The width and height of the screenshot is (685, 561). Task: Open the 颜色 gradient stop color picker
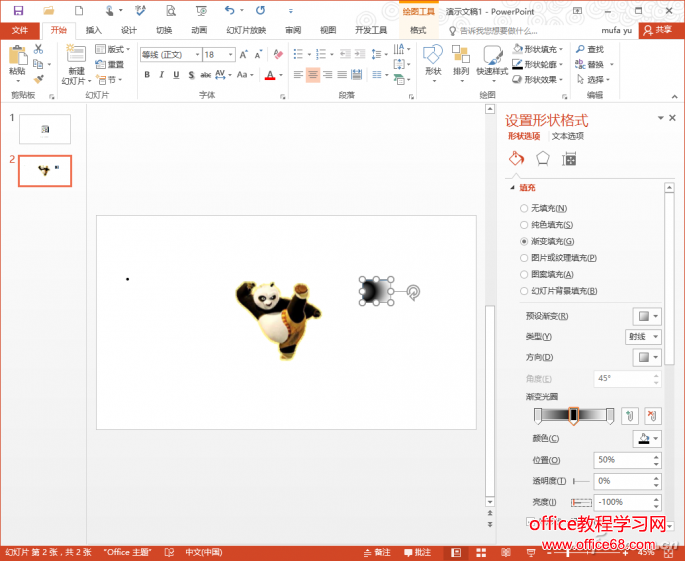[x=647, y=439]
